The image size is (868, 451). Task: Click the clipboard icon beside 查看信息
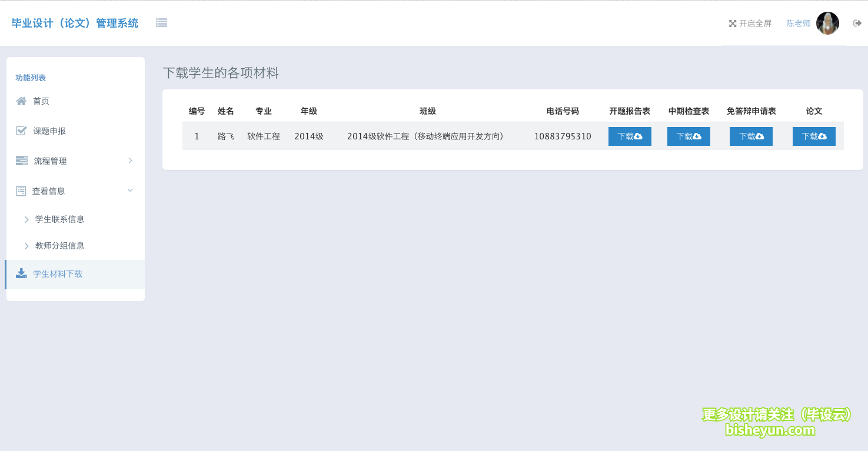20,190
